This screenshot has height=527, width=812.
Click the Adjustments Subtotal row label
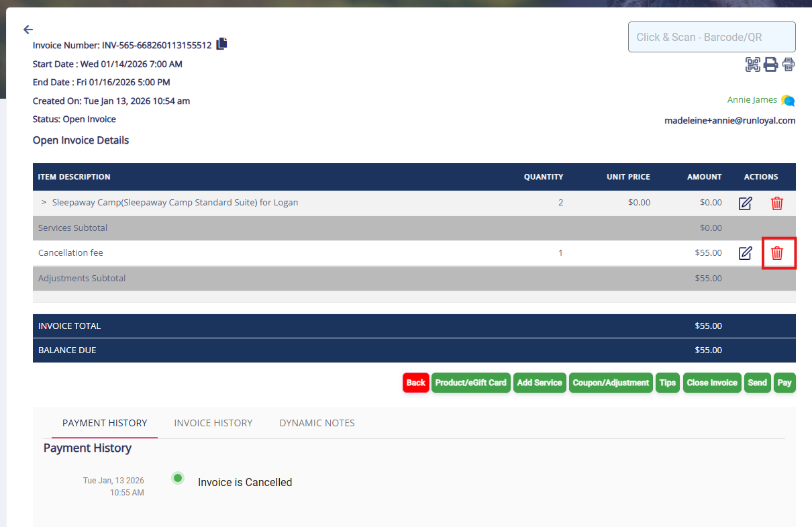pyautogui.click(x=82, y=278)
